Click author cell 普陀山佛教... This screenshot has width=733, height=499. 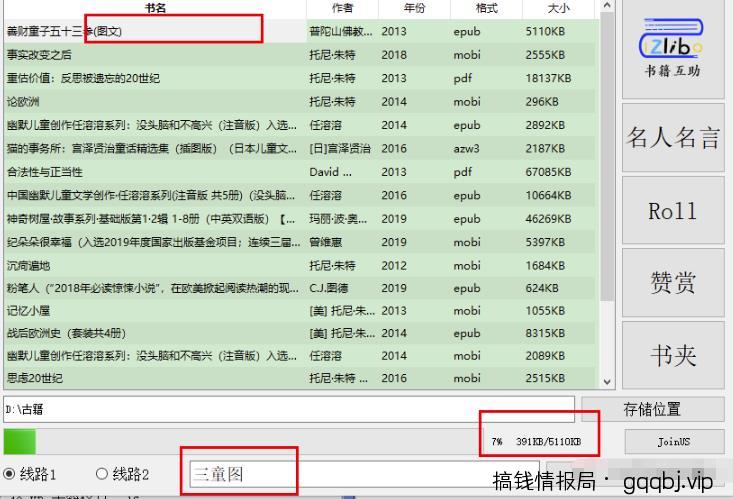[x=341, y=31]
